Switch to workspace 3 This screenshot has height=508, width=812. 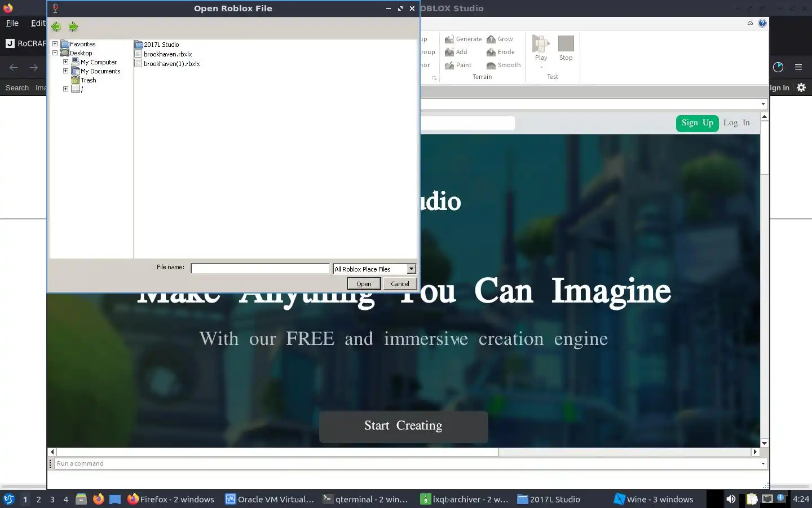click(52, 500)
